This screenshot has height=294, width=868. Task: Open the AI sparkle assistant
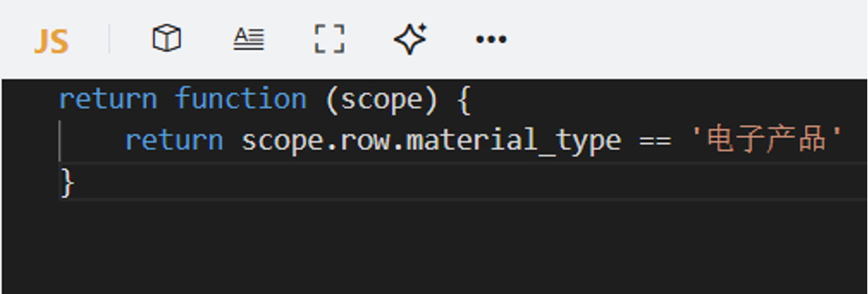pos(410,39)
